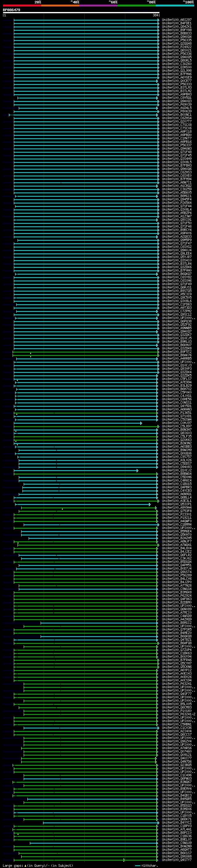This screenshot has width=197, height=868.
Task: Click the short alignment bar for UniRef100_Q10CJ2
Action: click(x=76, y=470)
